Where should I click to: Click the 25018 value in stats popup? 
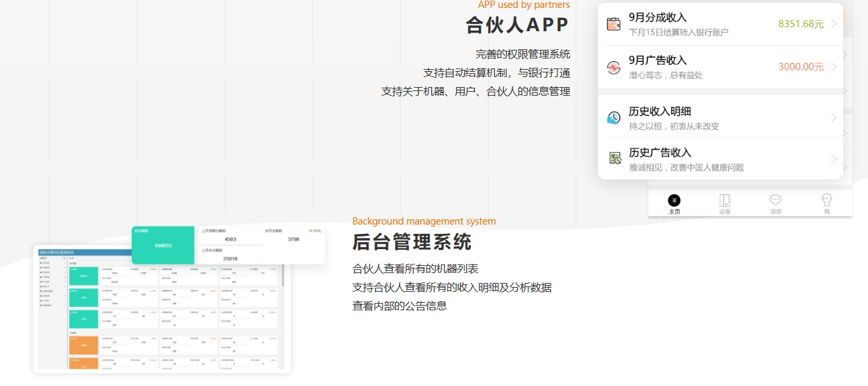[230, 258]
